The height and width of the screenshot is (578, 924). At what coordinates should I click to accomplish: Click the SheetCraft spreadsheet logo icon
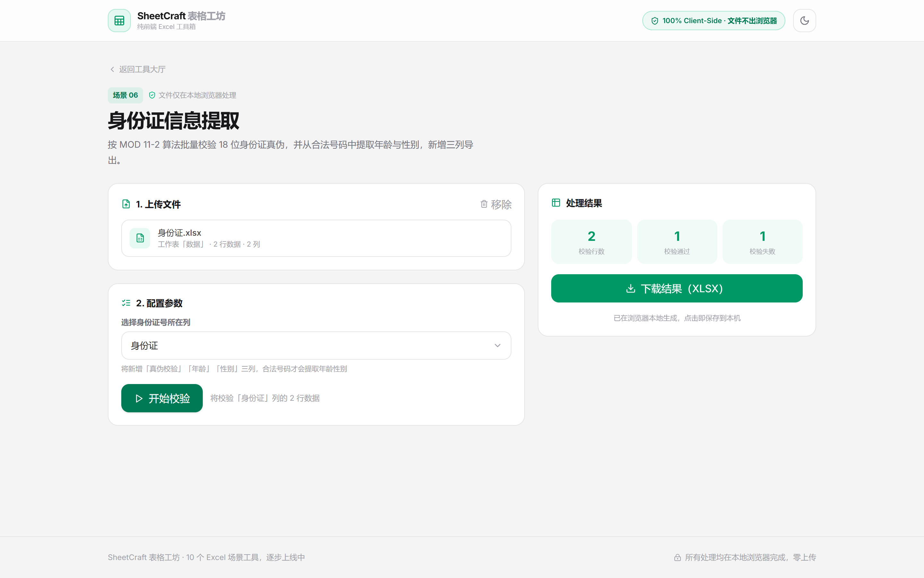[x=119, y=21]
